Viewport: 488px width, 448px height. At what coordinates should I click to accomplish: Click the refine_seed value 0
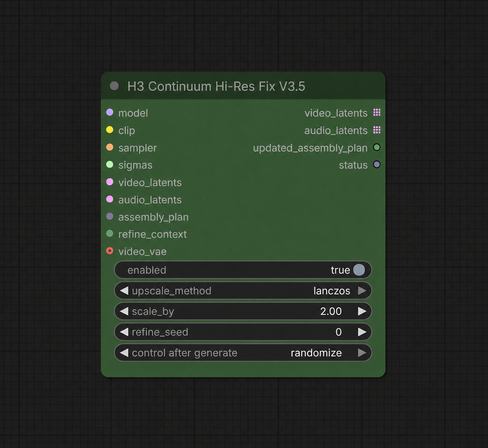point(338,332)
